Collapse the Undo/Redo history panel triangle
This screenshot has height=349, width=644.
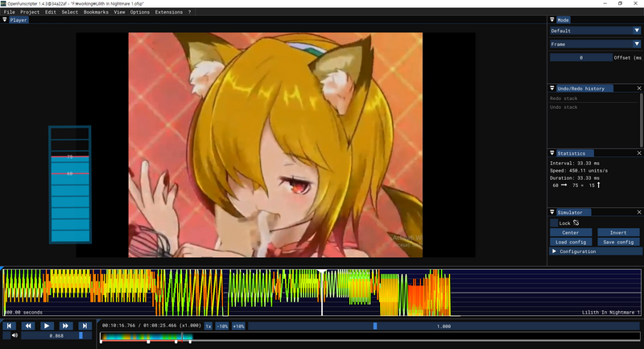pos(552,89)
